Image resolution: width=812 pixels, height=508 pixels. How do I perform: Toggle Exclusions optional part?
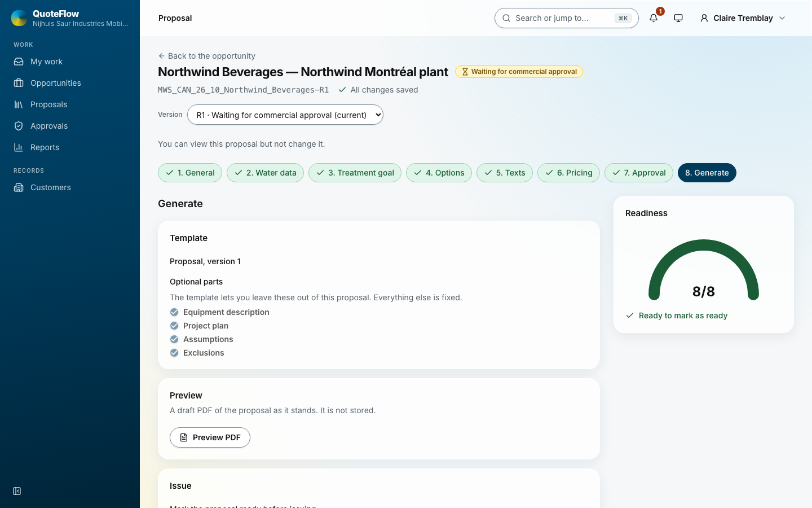[174, 353]
